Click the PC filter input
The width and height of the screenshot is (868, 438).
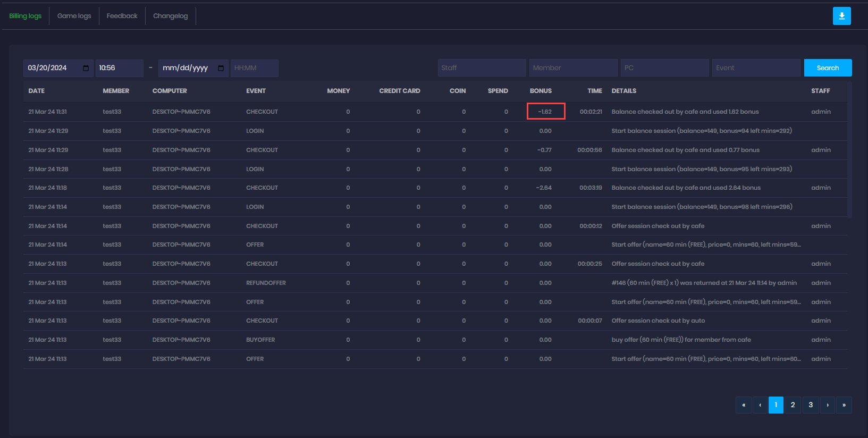pyautogui.click(x=664, y=68)
